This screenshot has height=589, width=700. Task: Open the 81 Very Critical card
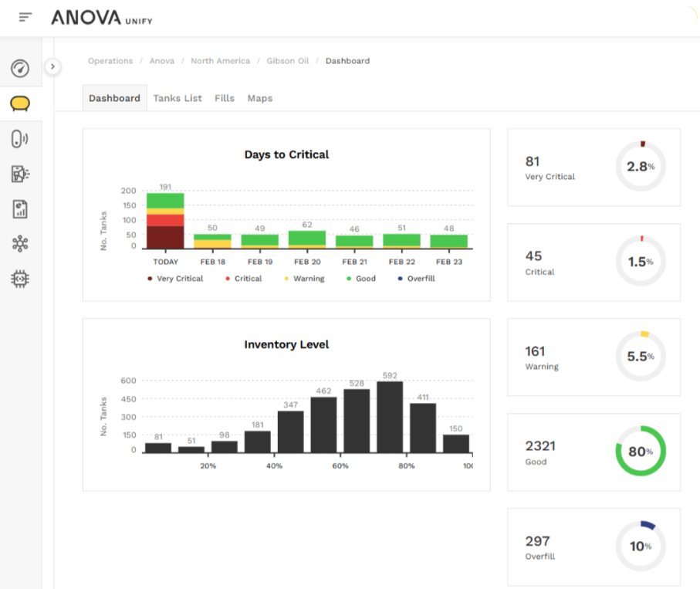coord(593,168)
